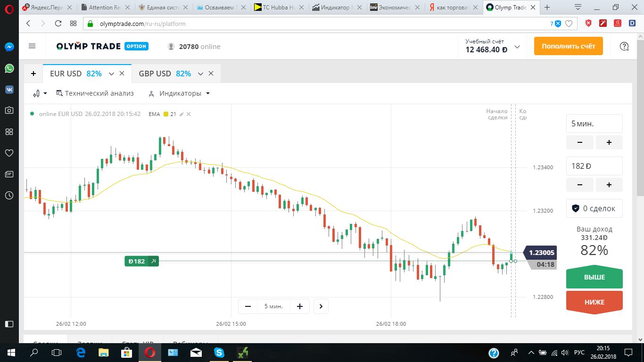Viewport: 644px width, 362px height.
Task: Click the 182 trade amount input field
Action: (x=594, y=166)
